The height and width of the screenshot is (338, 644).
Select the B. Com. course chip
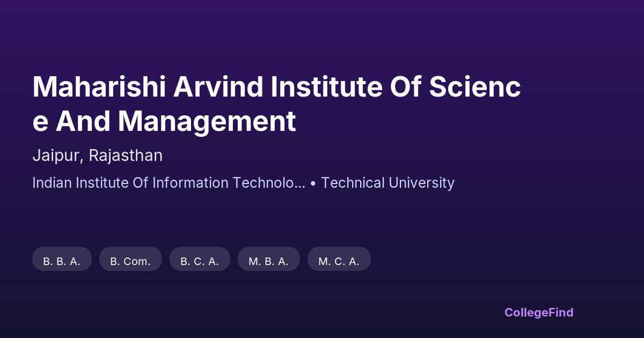[x=130, y=261]
